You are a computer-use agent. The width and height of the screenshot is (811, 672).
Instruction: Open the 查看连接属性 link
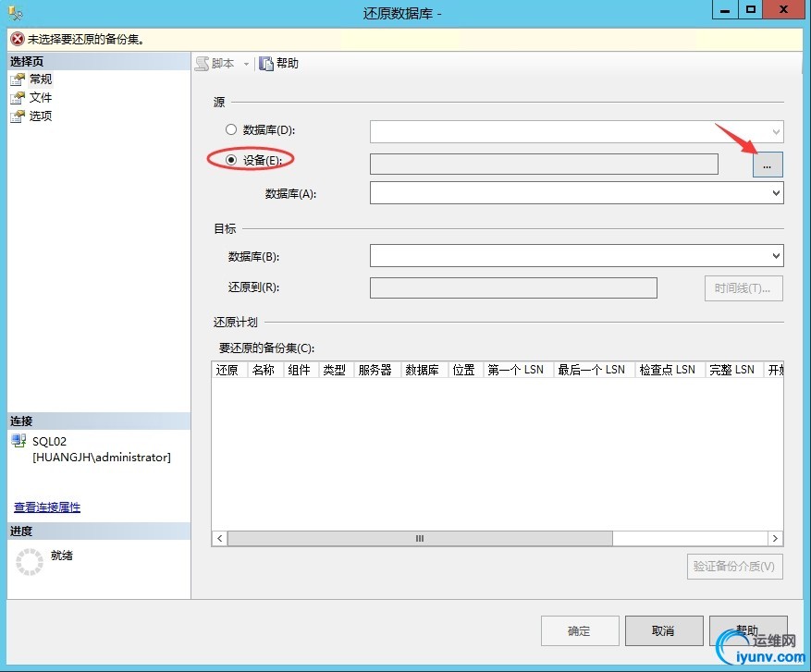[x=47, y=507]
